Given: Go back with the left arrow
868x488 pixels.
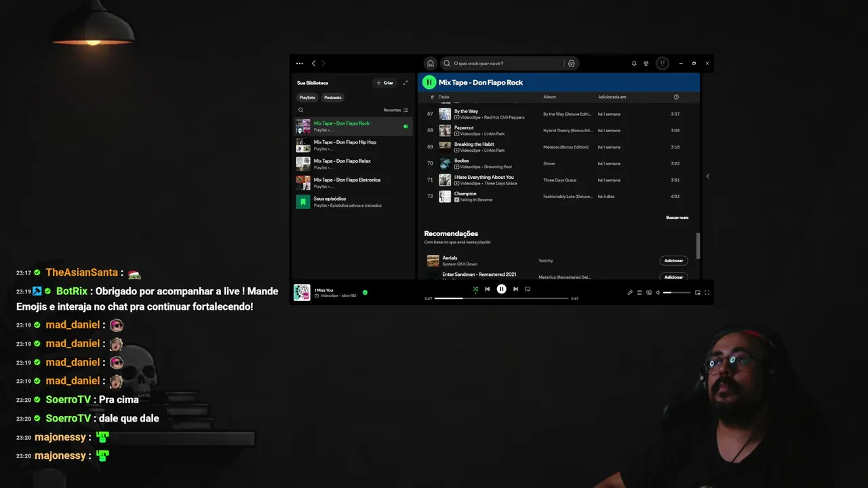Looking at the screenshot, I should pos(313,63).
